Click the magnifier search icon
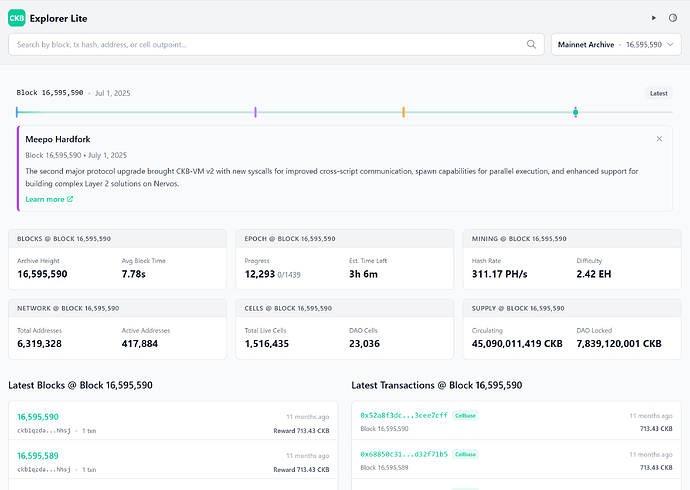Image resolution: width=690 pixels, height=490 pixels. [531, 44]
